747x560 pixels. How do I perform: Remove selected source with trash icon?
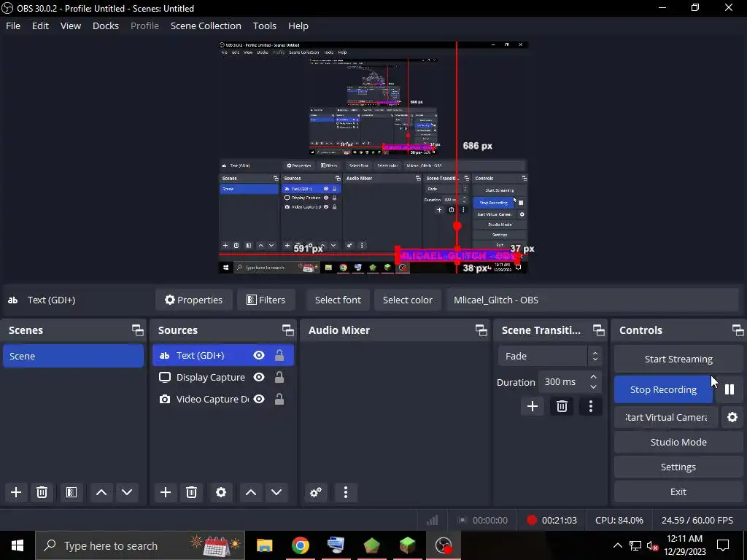coord(192,492)
